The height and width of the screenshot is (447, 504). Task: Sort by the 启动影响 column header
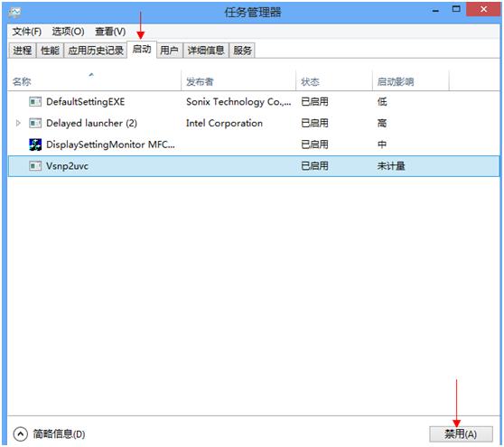pyautogui.click(x=410, y=81)
